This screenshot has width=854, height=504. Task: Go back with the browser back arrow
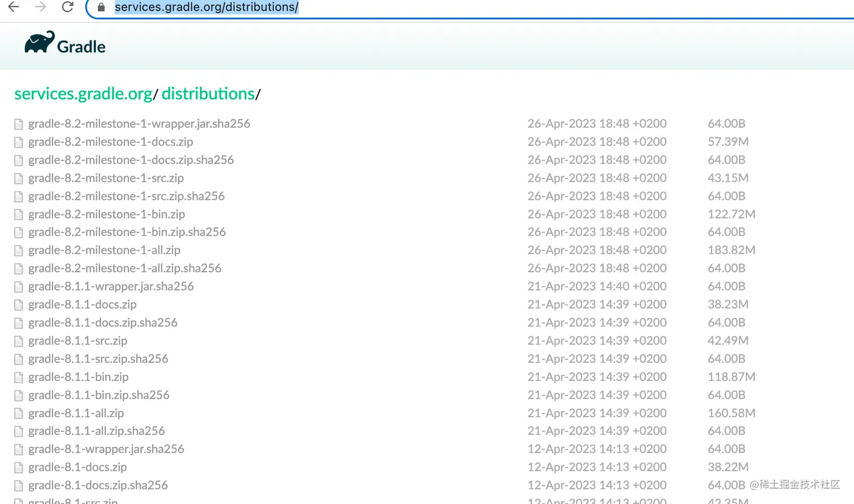(x=14, y=7)
